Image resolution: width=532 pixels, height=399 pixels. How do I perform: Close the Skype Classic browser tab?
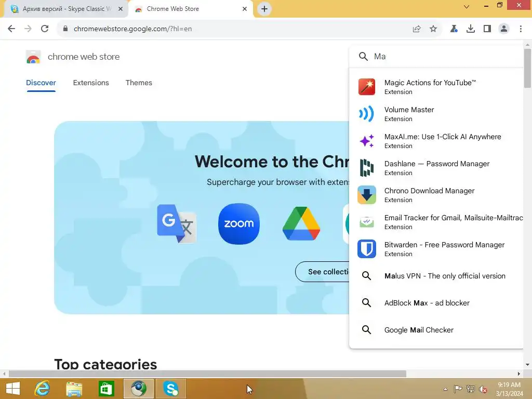click(x=121, y=9)
